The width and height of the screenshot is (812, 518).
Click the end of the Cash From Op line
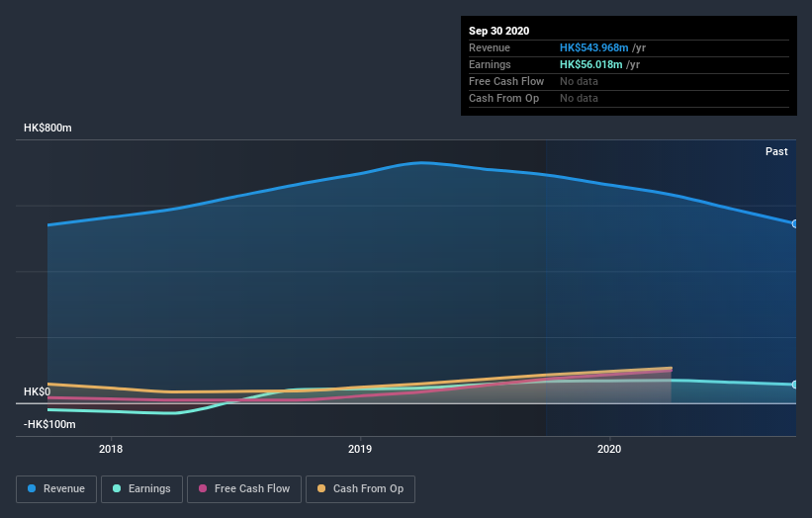click(671, 369)
